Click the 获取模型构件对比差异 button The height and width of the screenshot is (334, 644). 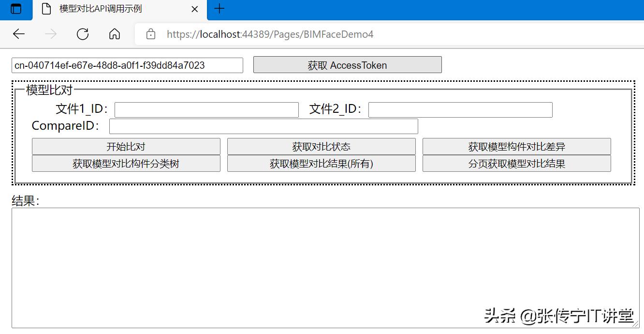click(x=517, y=146)
